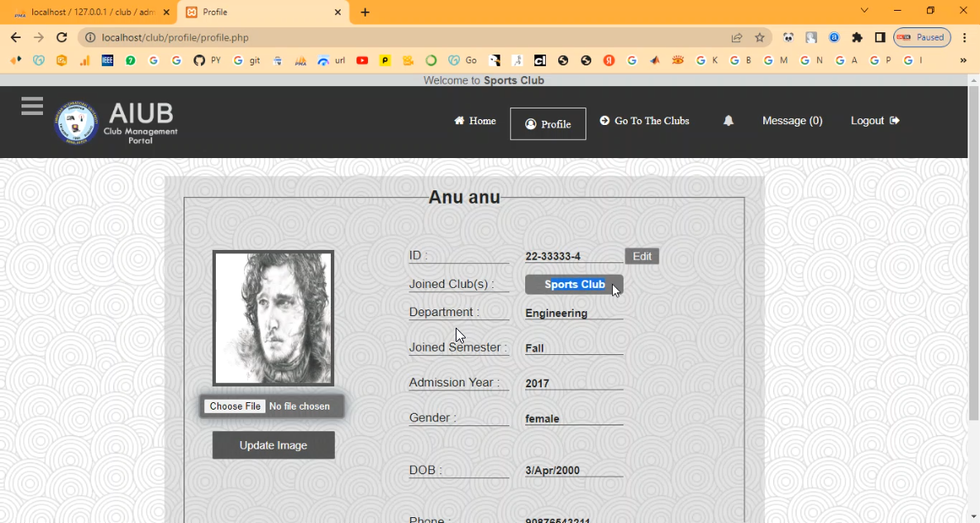Image resolution: width=980 pixels, height=523 pixels.
Task: Click the Logout link
Action: [x=874, y=121]
